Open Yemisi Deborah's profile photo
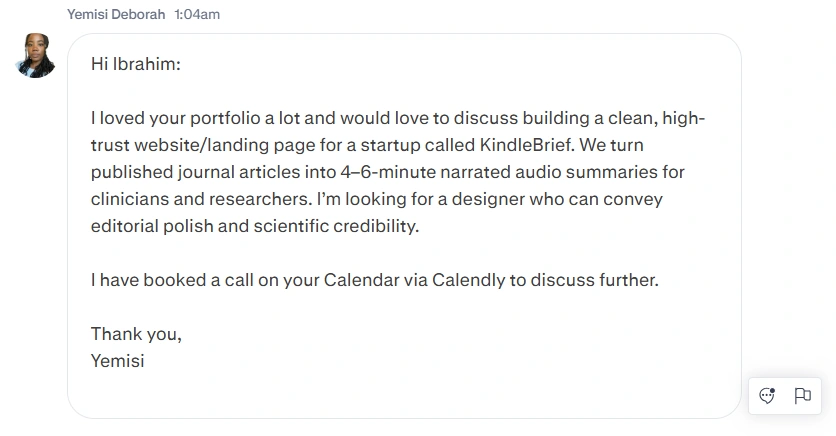The image size is (836, 436). tap(36, 54)
